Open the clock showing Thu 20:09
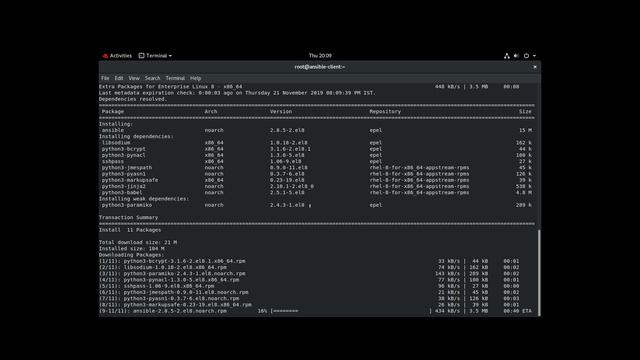Viewport: 640px width, 360px height. (x=320, y=56)
